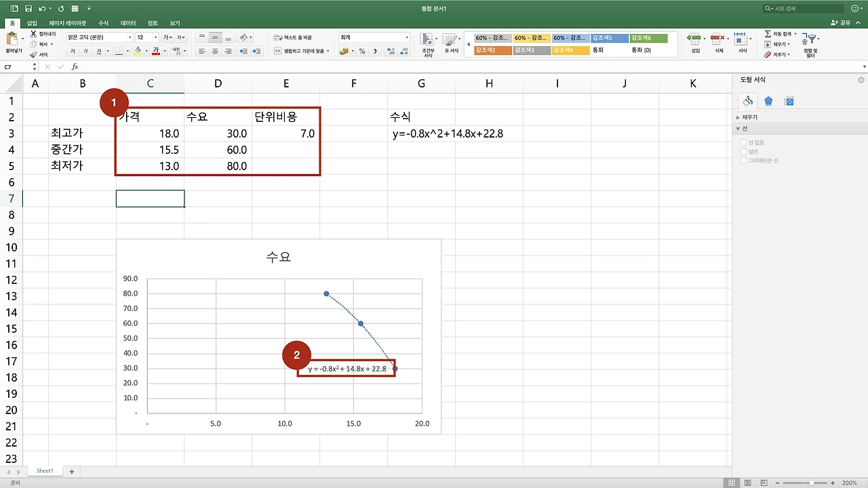The width and height of the screenshot is (868, 488).
Task: Click the Conditional Formatting (조건부 서식) icon
Action: point(428,40)
